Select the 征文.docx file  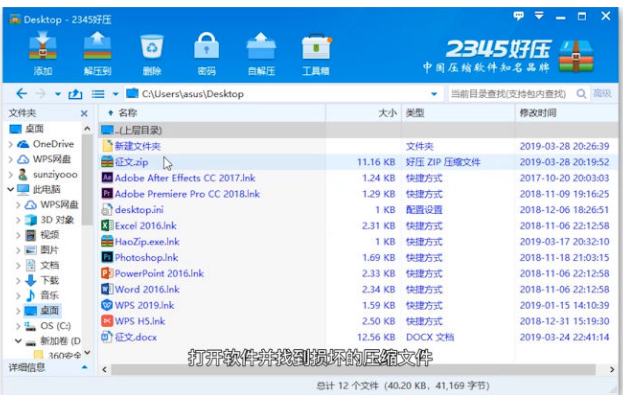click(358, 337)
